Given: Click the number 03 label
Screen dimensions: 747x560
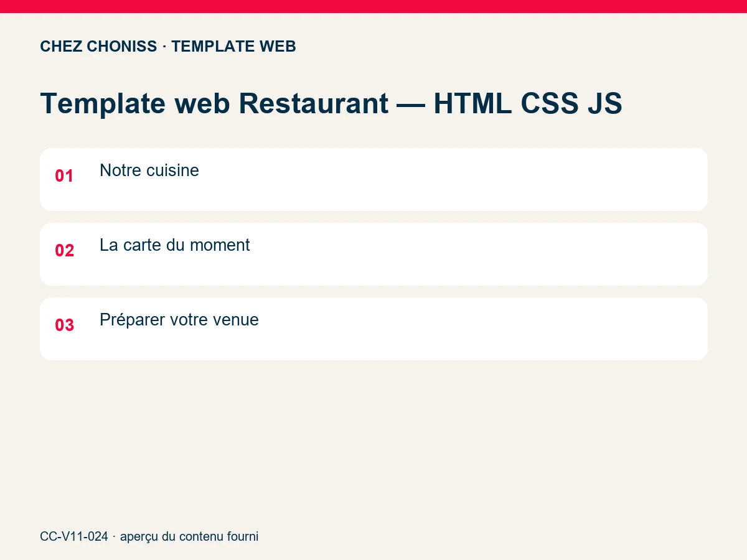Looking at the screenshot, I should [64, 325].
